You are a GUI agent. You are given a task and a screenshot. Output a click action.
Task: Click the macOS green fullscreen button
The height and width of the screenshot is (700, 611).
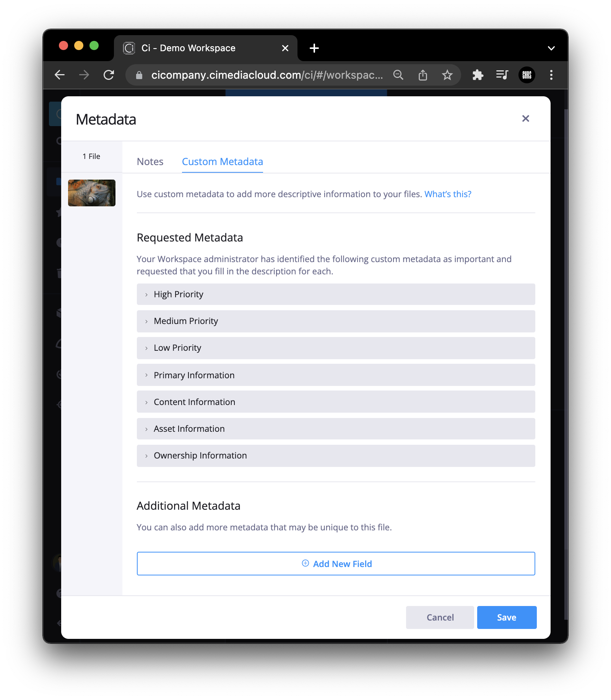(x=94, y=46)
